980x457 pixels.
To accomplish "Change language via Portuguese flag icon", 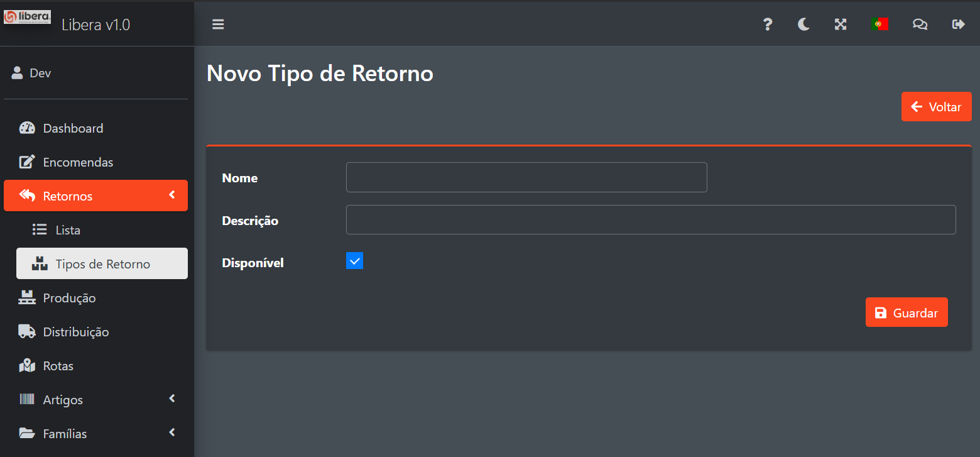I will tap(879, 25).
